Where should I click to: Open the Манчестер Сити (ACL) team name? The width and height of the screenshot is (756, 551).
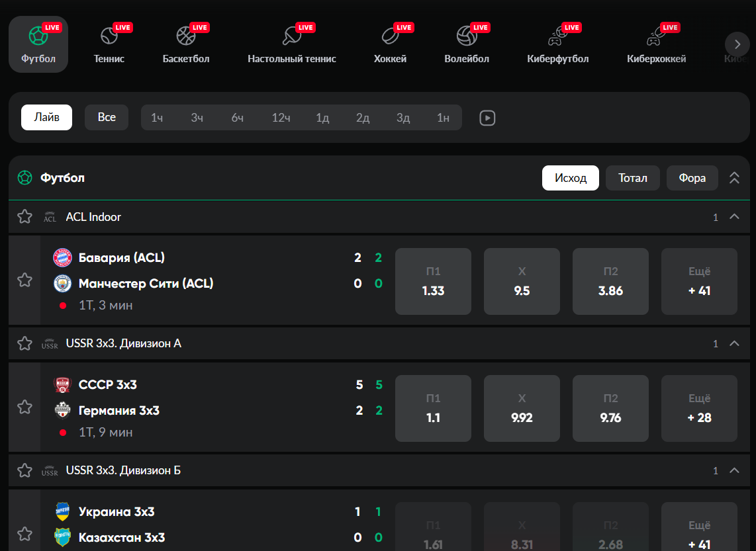point(146,284)
